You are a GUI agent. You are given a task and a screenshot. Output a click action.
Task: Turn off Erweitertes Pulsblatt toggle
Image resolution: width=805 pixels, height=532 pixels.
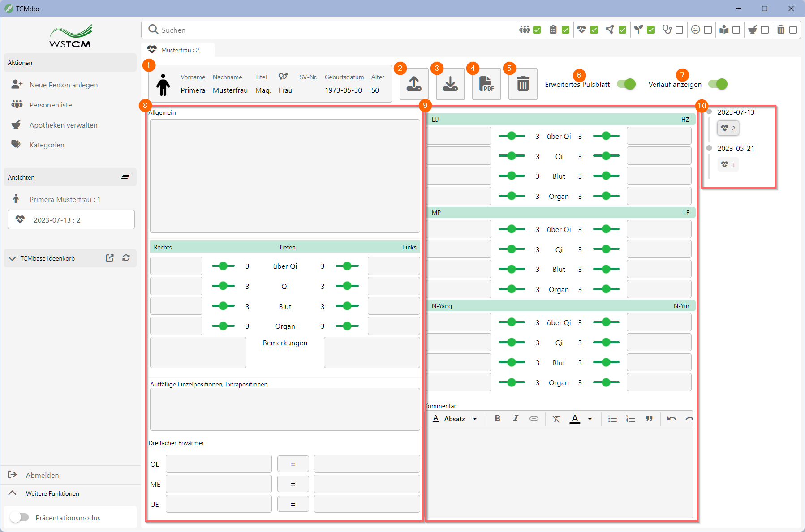click(626, 84)
